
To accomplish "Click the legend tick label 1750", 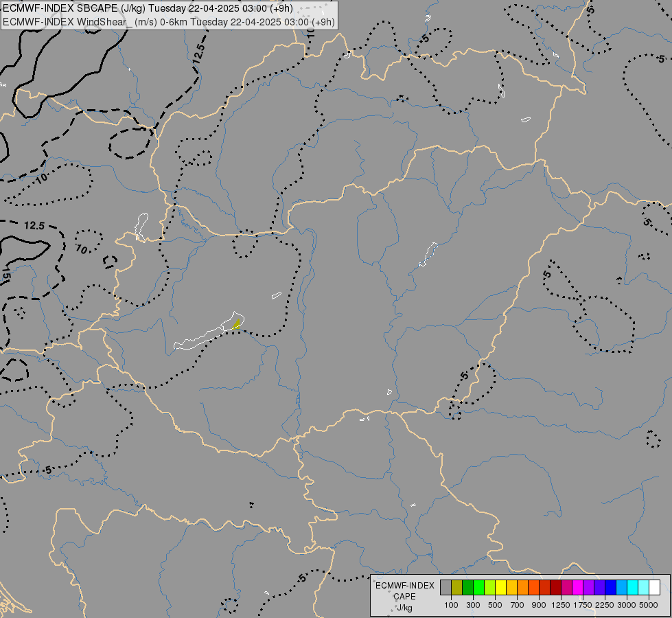I will pos(583,605).
